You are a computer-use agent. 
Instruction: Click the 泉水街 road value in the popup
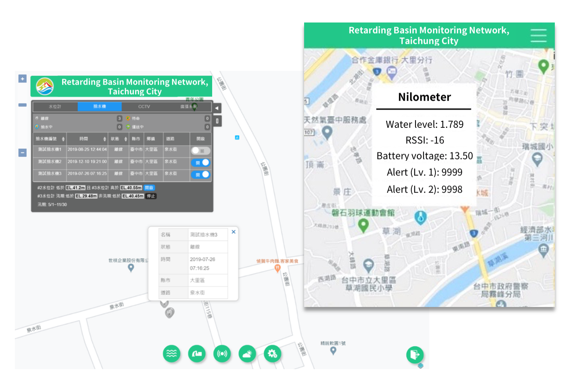coord(197,293)
